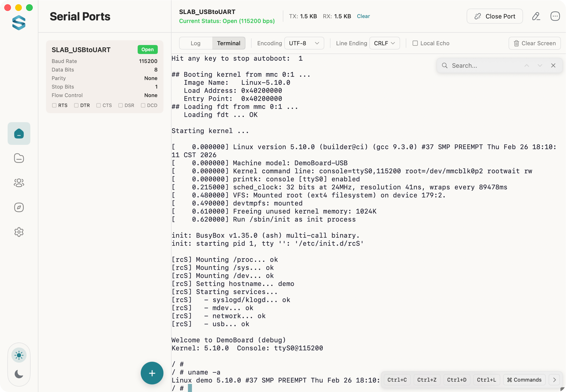
Task: Enable Local Echo
Action: click(415, 43)
